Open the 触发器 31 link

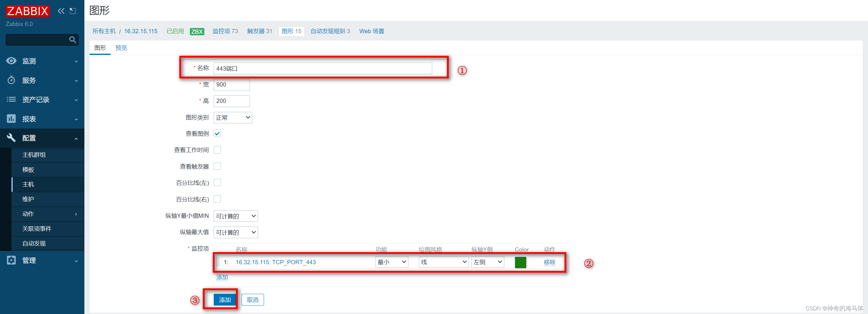259,31
